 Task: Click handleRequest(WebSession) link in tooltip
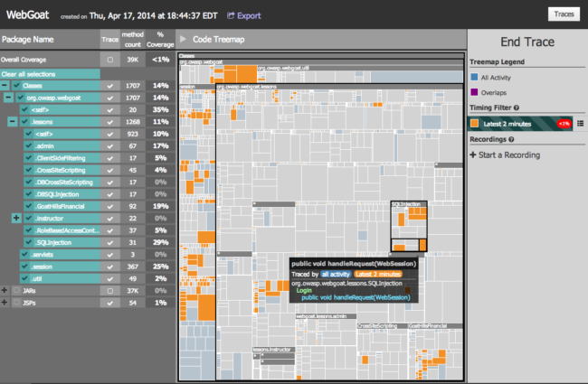tap(356, 297)
